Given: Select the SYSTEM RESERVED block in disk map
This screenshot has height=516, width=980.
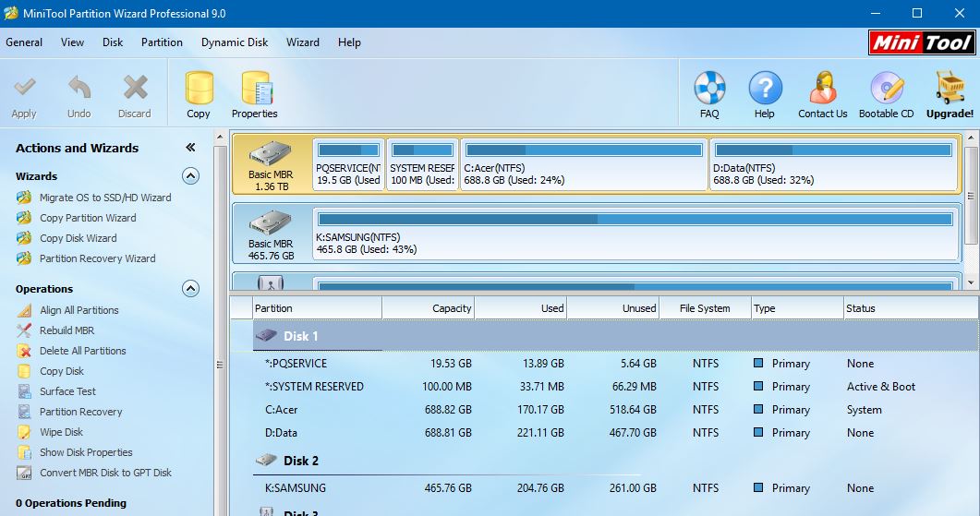Looking at the screenshot, I should [422, 165].
